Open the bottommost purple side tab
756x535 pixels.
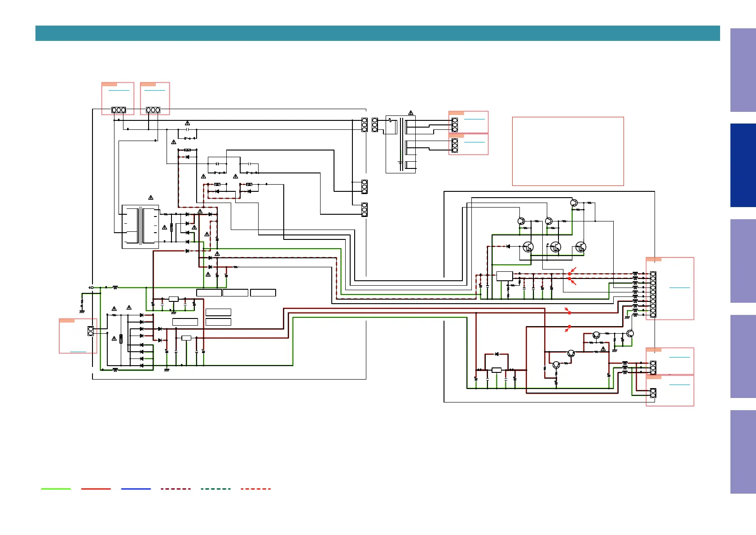[x=743, y=452]
